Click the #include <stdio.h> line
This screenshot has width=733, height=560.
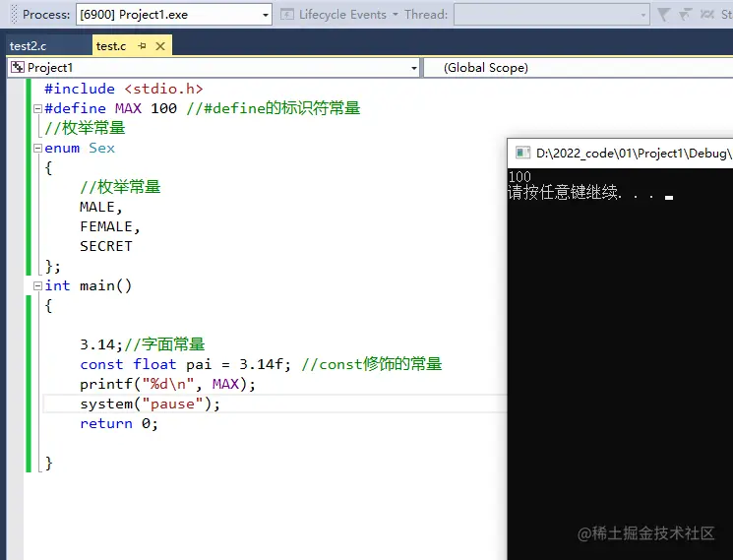point(123,89)
